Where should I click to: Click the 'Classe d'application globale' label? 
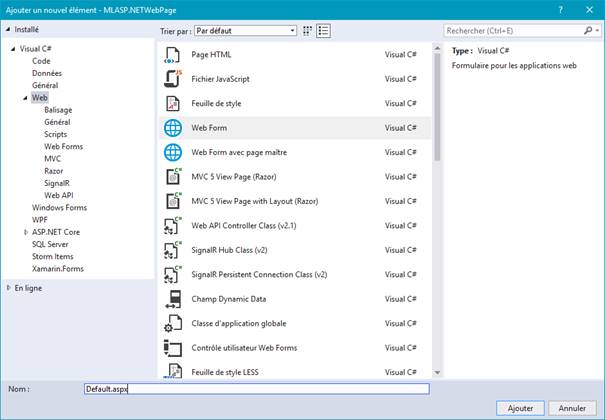pyautogui.click(x=239, y=324)
